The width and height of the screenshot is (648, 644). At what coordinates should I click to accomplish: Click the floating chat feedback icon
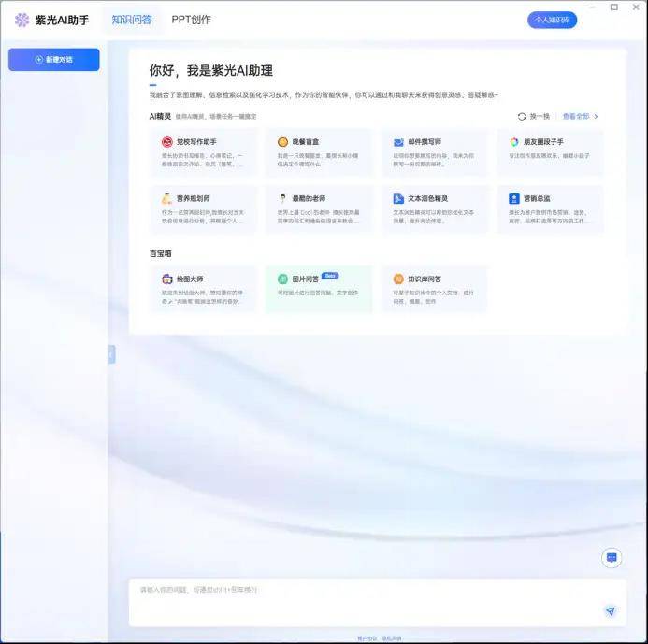pos(612,558)
